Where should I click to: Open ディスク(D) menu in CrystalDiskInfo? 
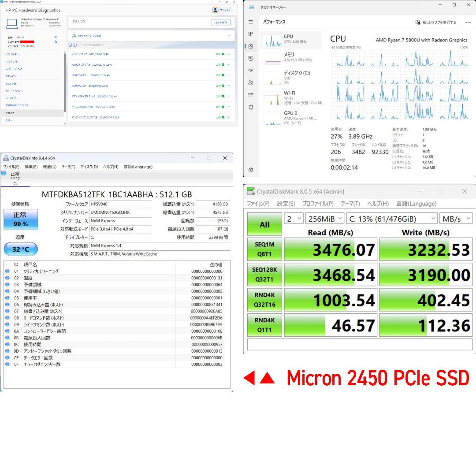tap(89, 167)
